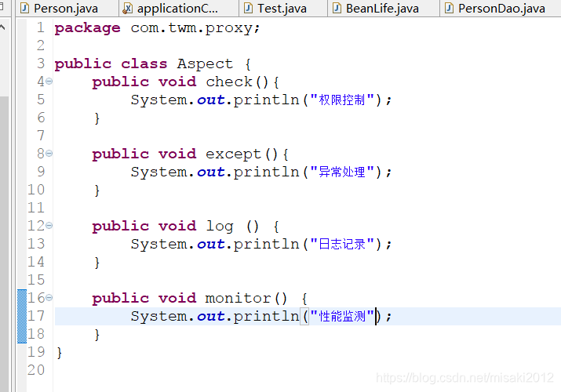Place cursor on 'com.twm.proxy' package name
The width and height of the screenshot is (561, 392).
coord(192,28)
